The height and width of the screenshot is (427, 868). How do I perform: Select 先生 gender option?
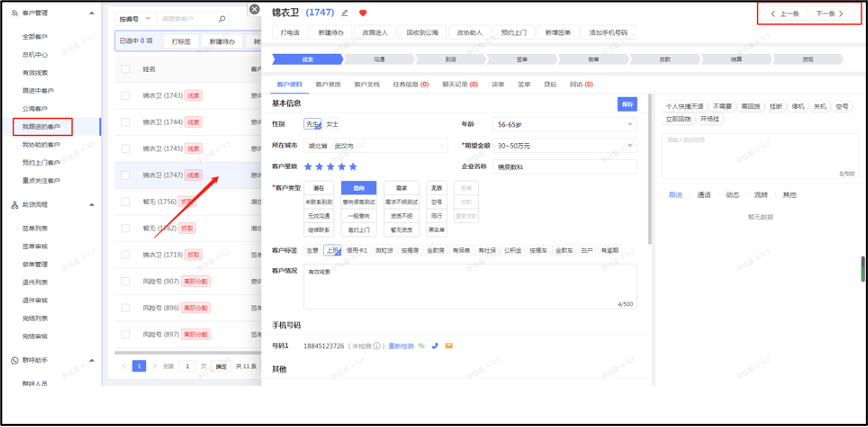[312, 125]
